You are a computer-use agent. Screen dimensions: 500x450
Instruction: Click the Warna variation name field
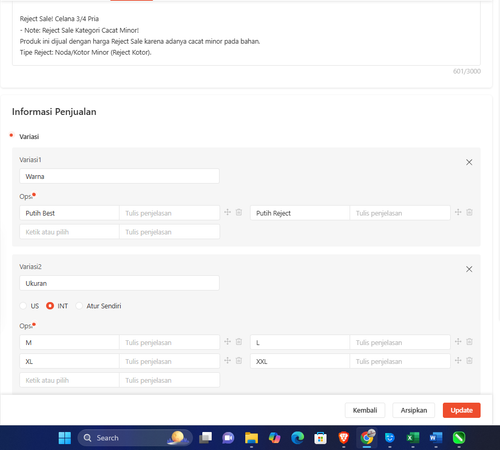pyautogui.click(x=119, y=176)
